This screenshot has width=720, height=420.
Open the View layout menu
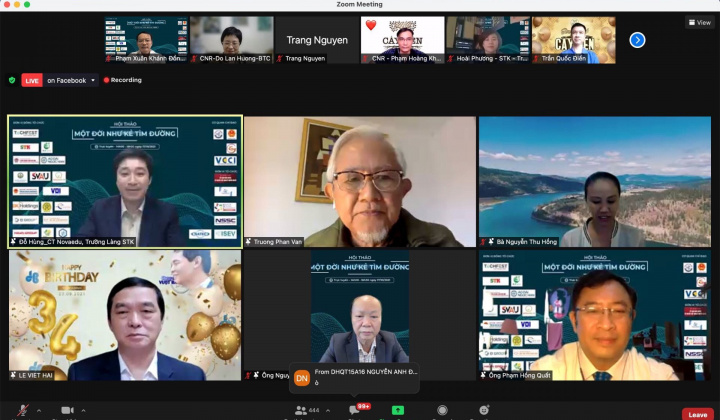click(700, 22)
